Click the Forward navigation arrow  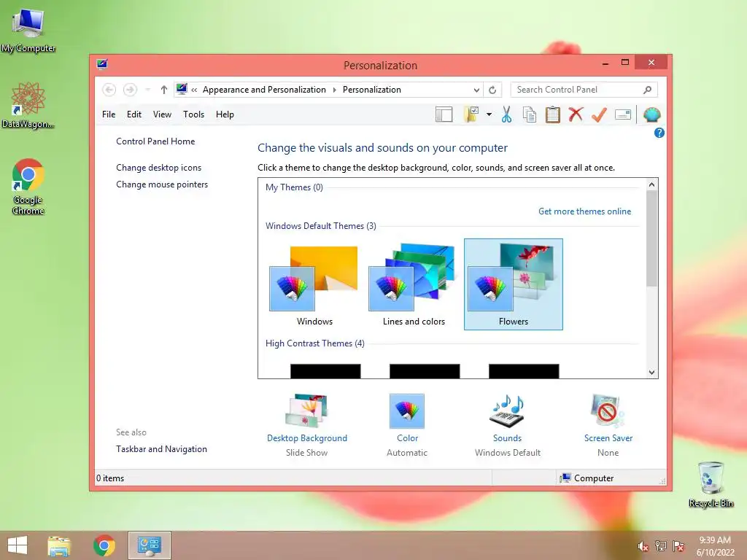coord(130,90)
